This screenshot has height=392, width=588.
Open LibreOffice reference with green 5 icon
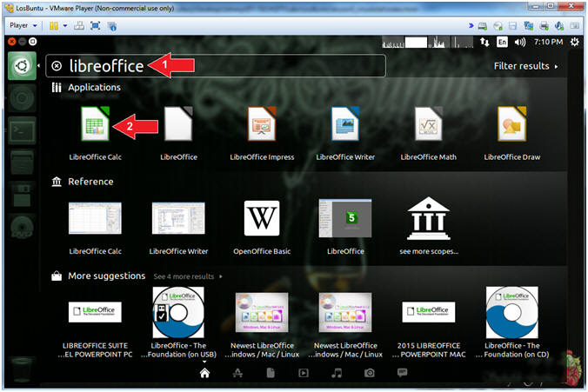[345, 226]
